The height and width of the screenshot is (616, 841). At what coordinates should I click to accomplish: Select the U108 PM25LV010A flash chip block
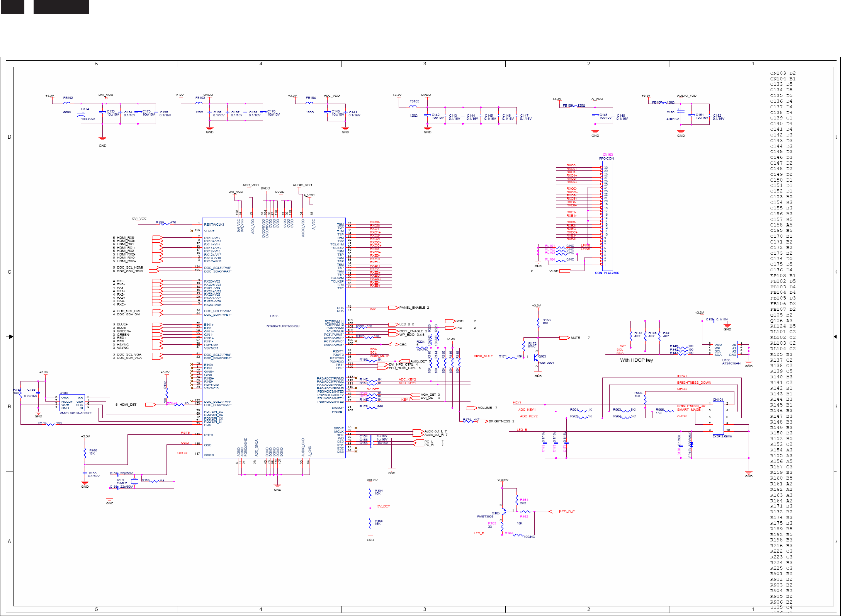[72, 403]
